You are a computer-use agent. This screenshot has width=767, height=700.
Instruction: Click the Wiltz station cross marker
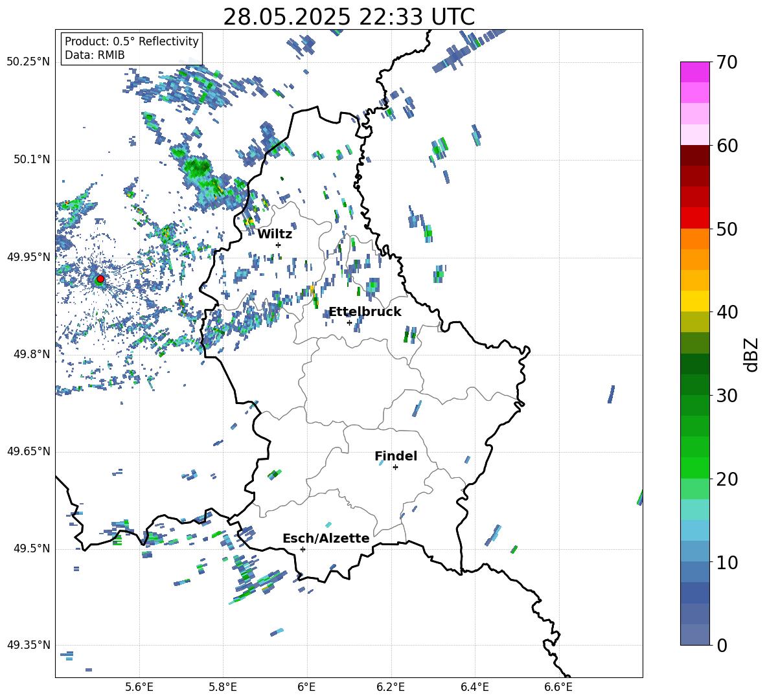pos(279,245)
